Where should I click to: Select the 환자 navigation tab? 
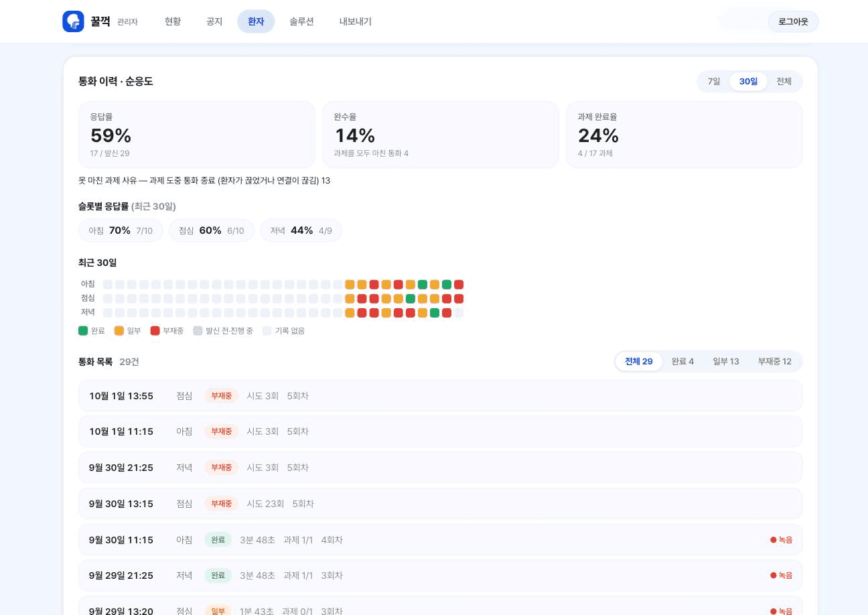pos(256,21)
